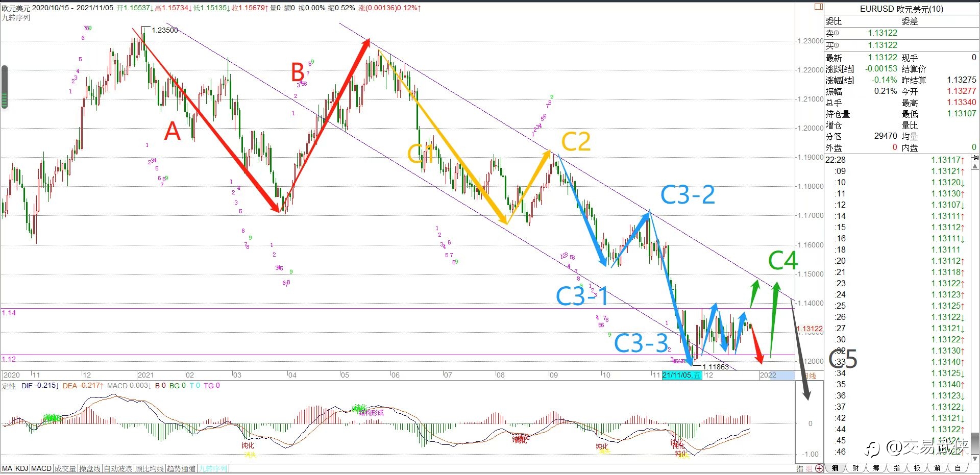
Task: Open the 解 analysis tab in side panel
Action: [937, 468]
